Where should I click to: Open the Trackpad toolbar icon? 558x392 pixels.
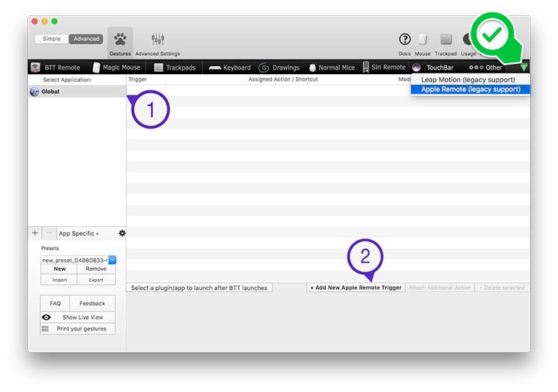pyautogui.click(x=446, y=43)
